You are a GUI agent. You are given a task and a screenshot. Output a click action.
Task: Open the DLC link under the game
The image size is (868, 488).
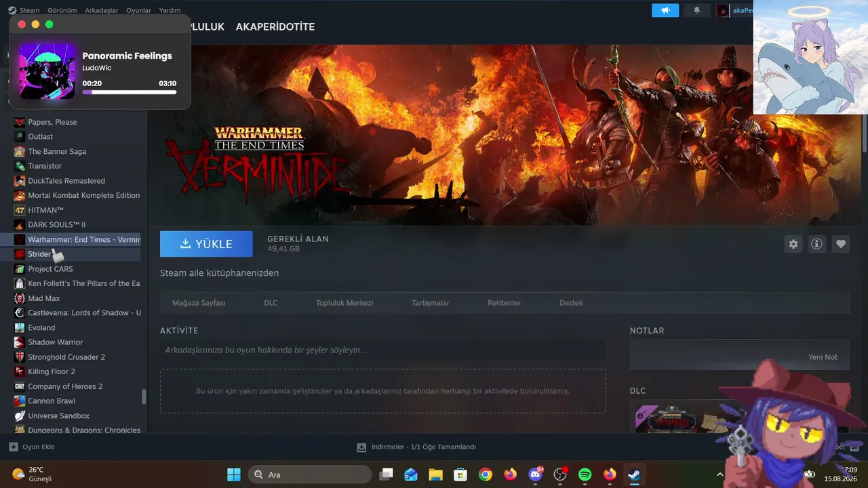(271, 303)
